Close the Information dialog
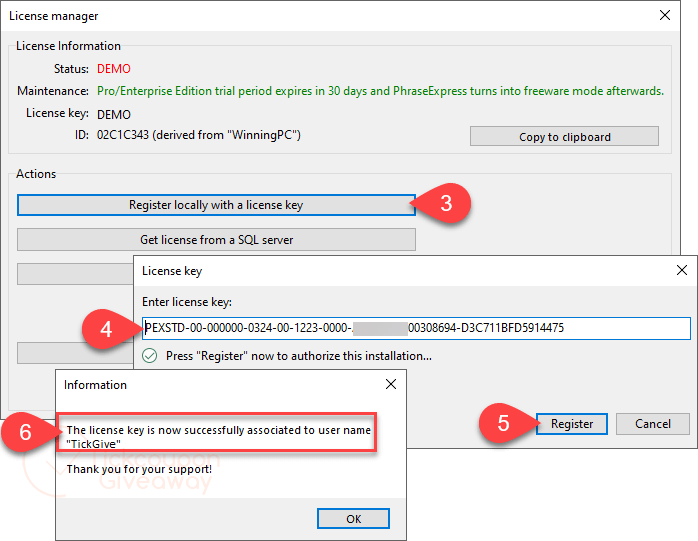The height and width of the screenshot is (541, 698). (391, 384)
